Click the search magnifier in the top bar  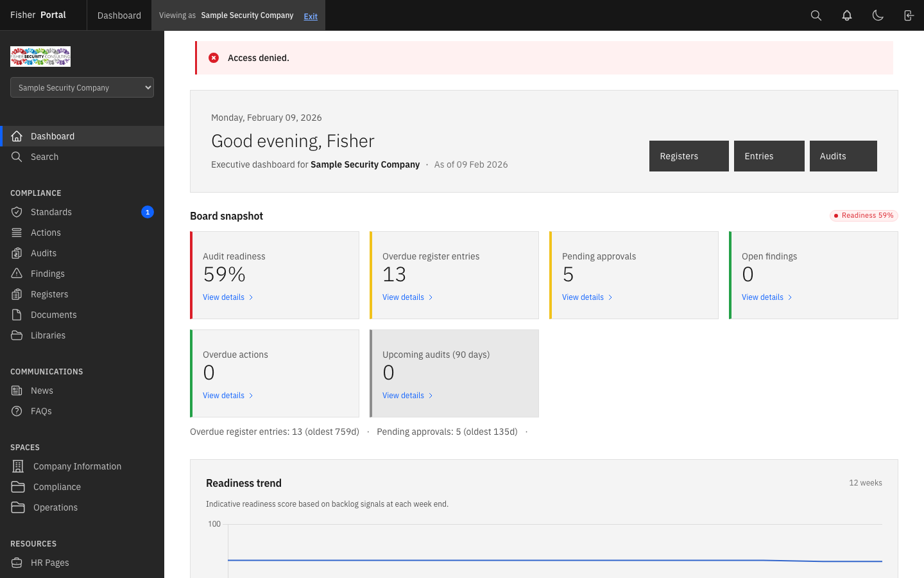816,15
